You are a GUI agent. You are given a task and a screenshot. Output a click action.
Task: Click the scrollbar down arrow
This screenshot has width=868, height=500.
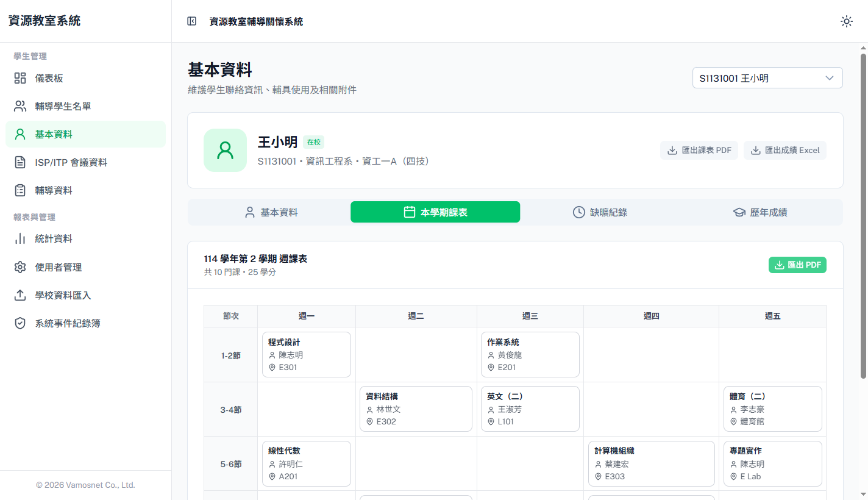pyautogui.click(x=863, y=494)
